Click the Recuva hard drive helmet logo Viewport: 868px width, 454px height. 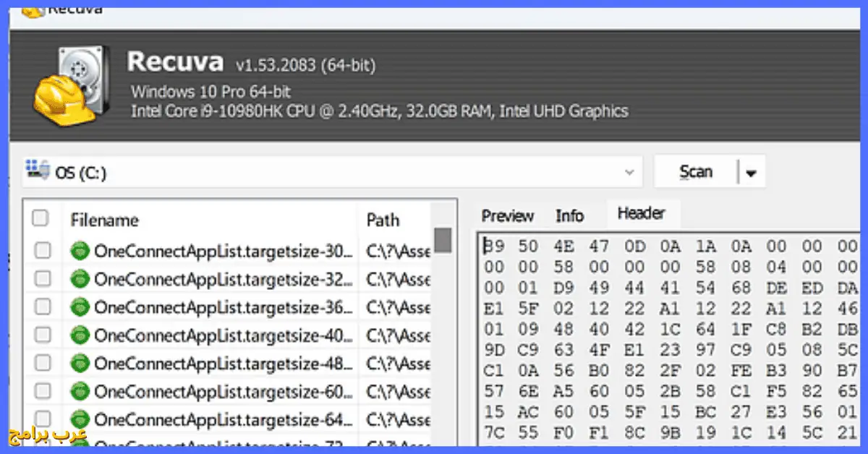click(72, 85)
